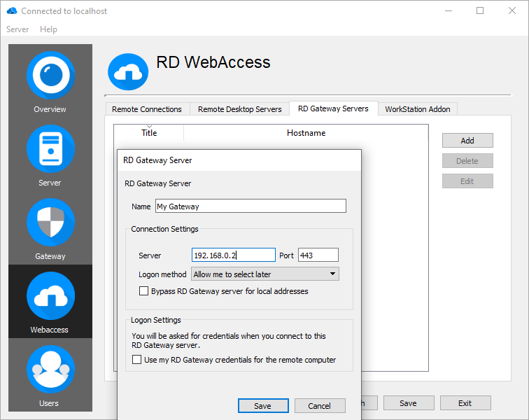The height and width of the screenshot is (420, 529).
Task: Save the RD Gateway Server dialog
Action: 263,405
